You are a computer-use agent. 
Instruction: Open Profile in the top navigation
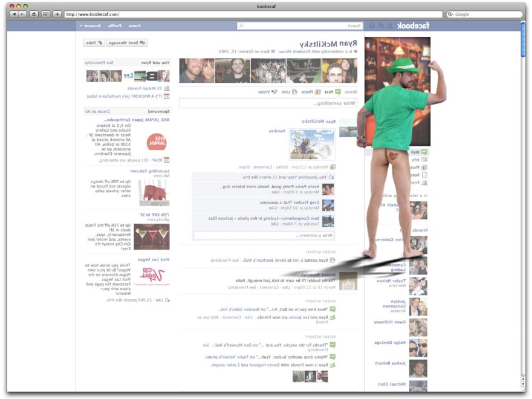(114, 26)
